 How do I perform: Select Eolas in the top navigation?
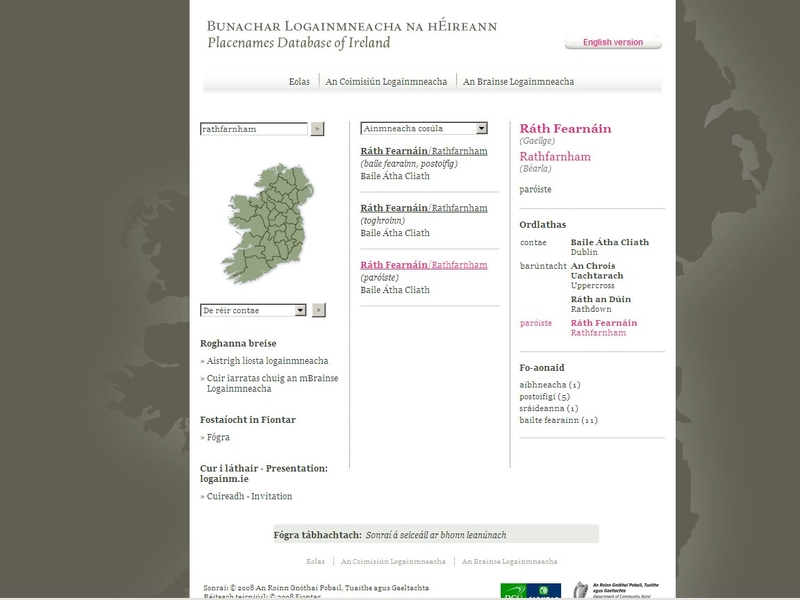point(300,81)
